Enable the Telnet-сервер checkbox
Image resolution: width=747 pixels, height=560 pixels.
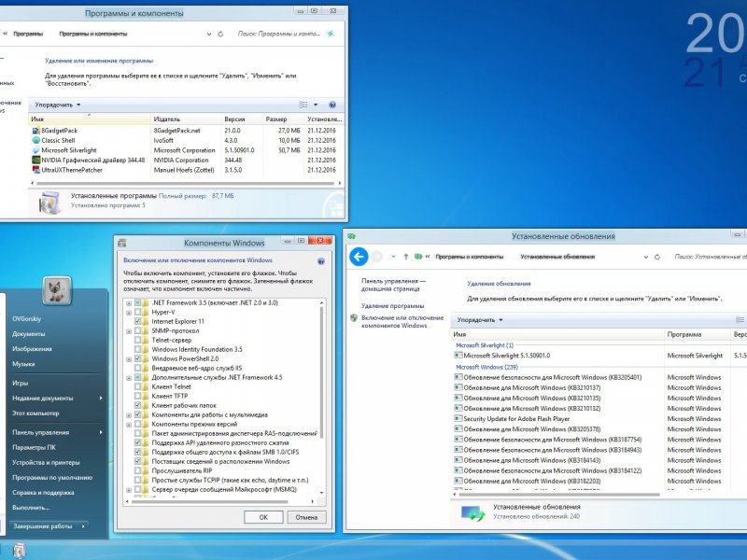[137, 340]
